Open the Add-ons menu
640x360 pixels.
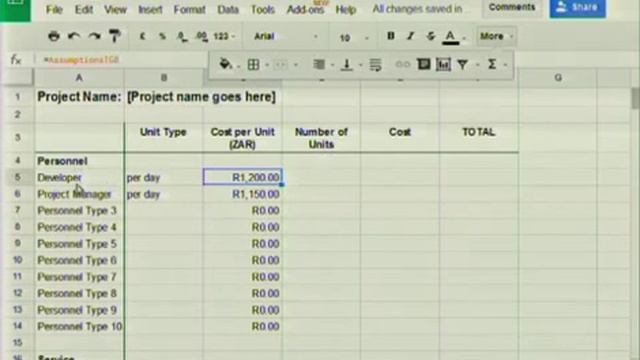click(x=305, y=9)
